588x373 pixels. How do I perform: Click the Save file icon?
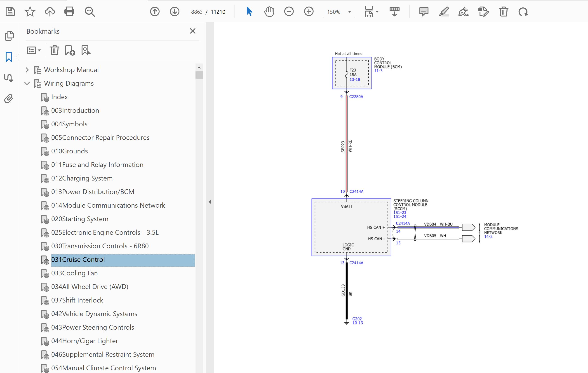click(x=10, y=12)
